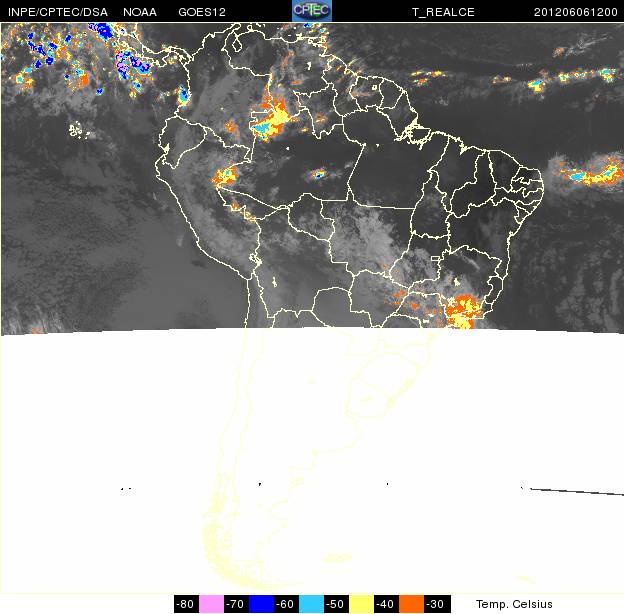Click the -60 legend value
Screen dimensions: 624x614
(285, 604)
